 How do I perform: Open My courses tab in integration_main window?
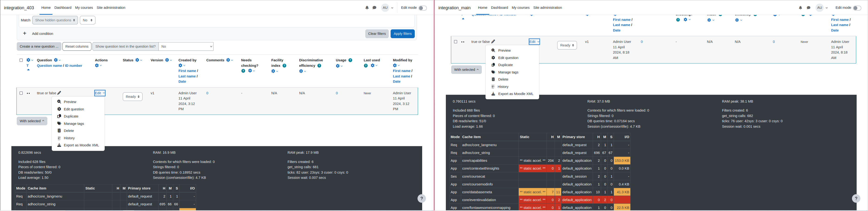[520, 7]
